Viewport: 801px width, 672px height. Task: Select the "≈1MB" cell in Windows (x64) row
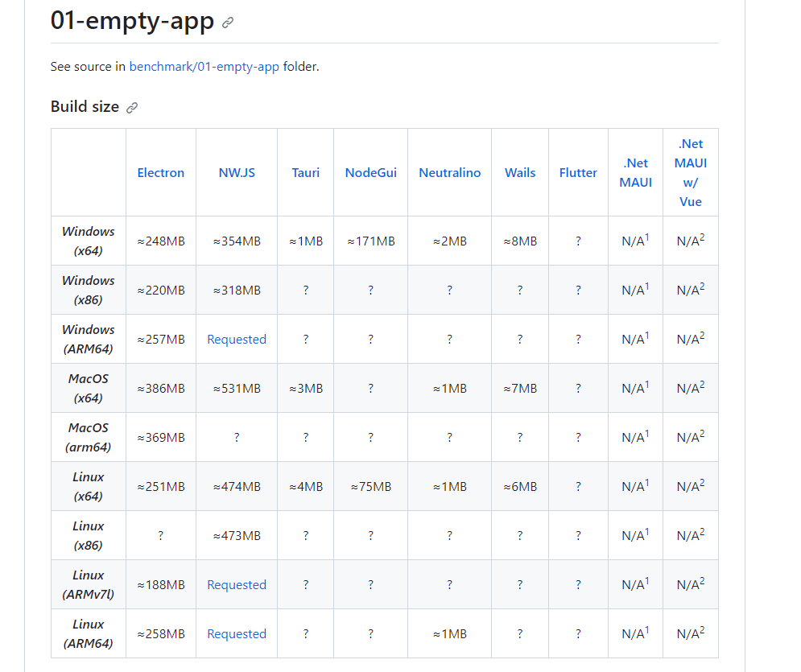coord(305,241)
